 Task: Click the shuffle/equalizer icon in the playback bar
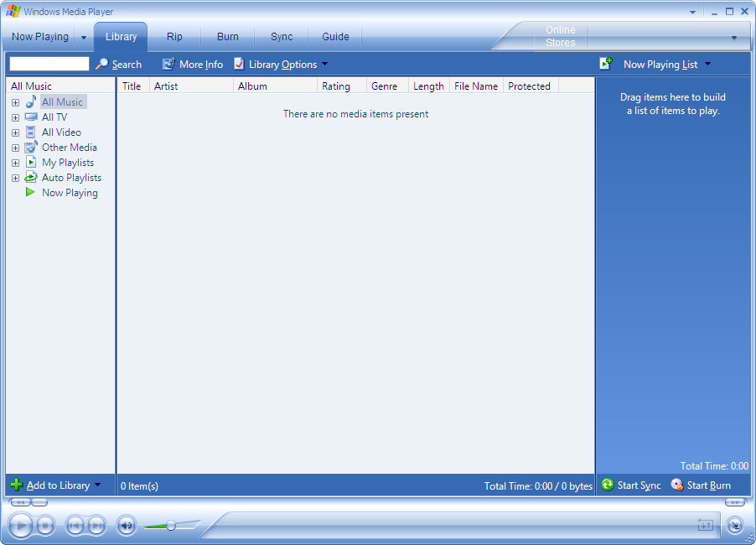click(x=706, y=525)
